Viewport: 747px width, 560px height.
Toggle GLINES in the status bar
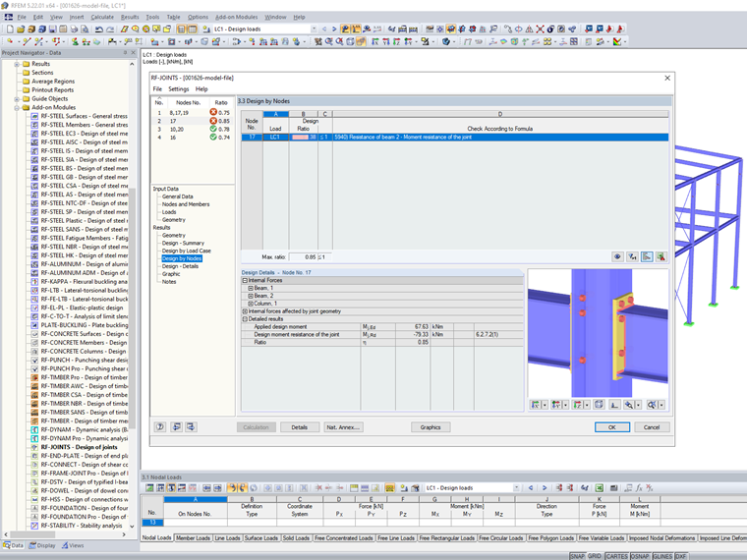[x=662, y=556]
